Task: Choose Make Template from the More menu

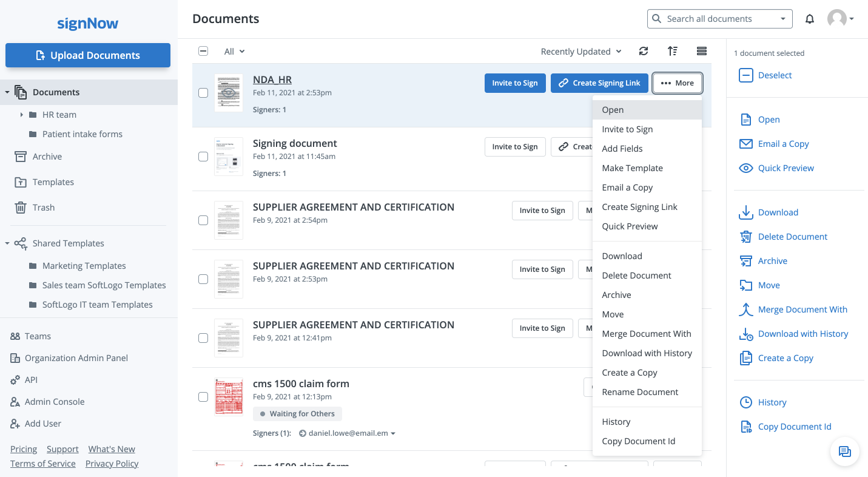Action: click(632, 168)
